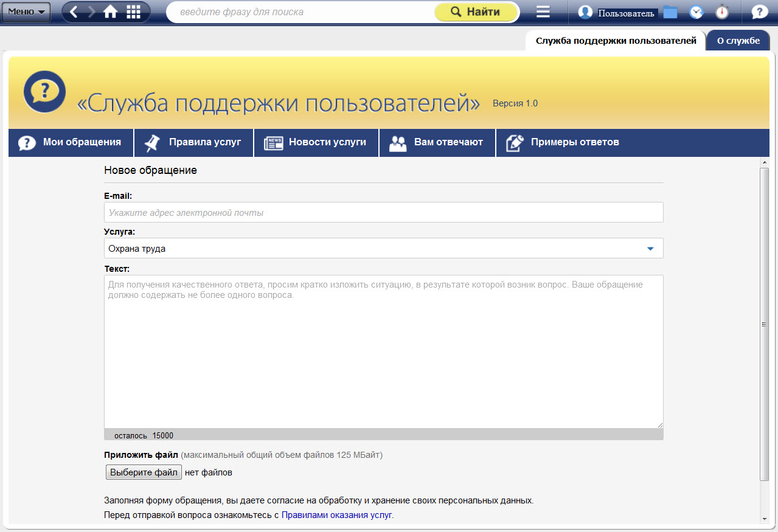Open Мои обращения section
The image size is (778, 532).
(x=71, y=142)
